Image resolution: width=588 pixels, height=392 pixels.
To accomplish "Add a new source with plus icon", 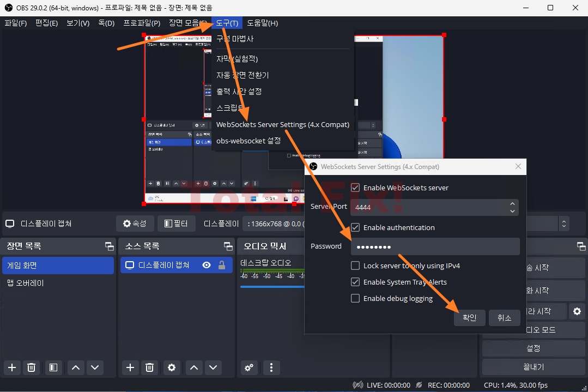I will pyautogui.click(x=130, y=367).
